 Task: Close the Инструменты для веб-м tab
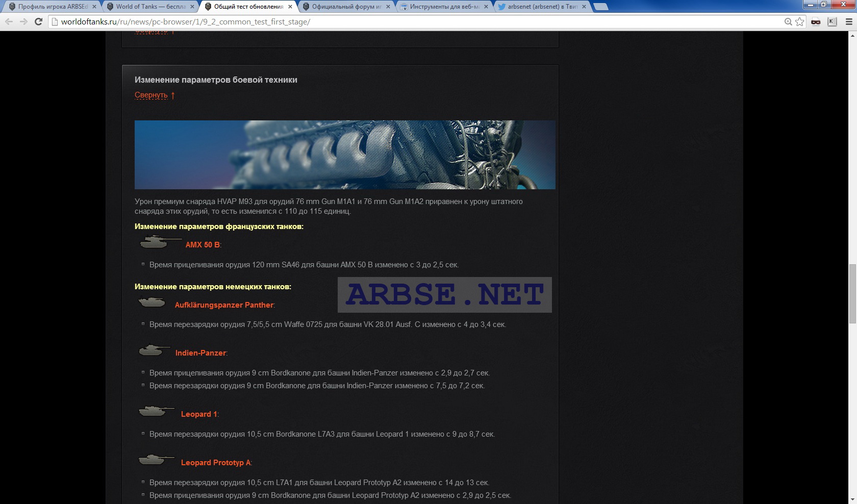(486, 7)
